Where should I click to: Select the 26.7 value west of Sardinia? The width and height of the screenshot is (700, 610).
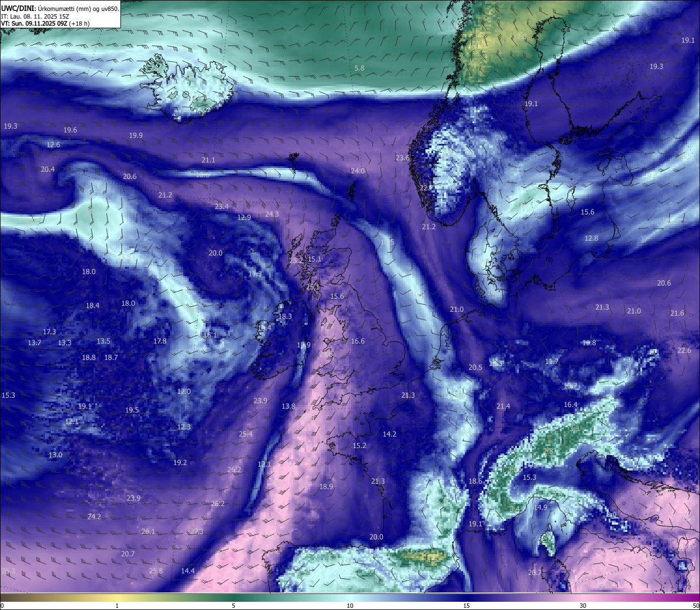pyautogui.click(x=535, y=572)
